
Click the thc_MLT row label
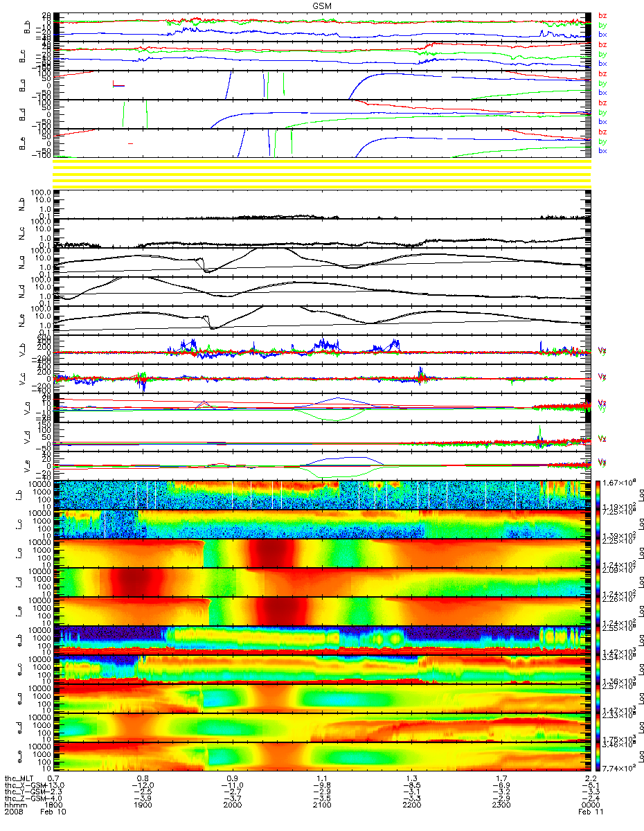tap(19, 778)
